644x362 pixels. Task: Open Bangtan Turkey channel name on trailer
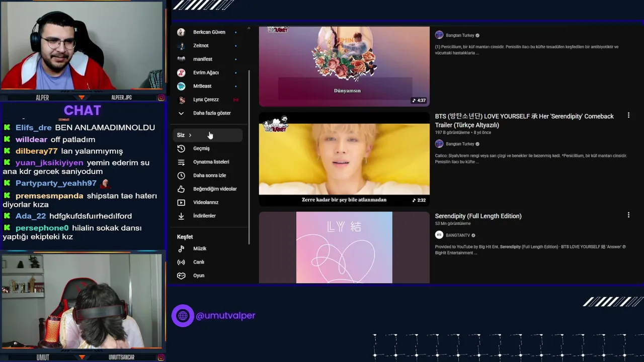(x=460, y=144)
